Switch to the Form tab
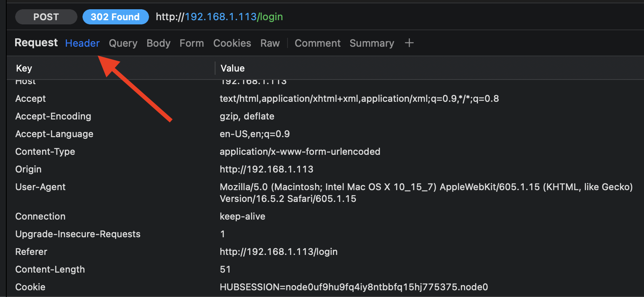The image size is (644, 297). 192,42
